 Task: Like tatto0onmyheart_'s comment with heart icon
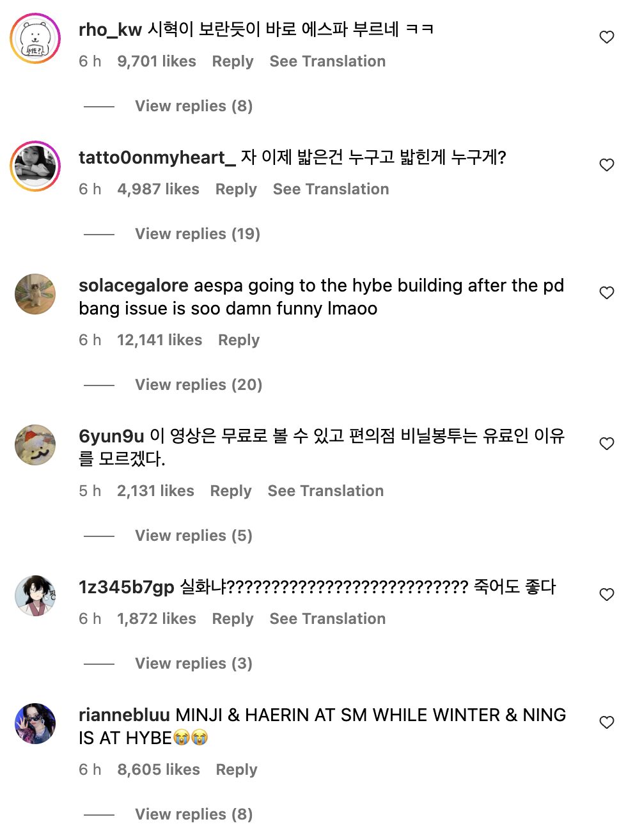coord(606,166)
